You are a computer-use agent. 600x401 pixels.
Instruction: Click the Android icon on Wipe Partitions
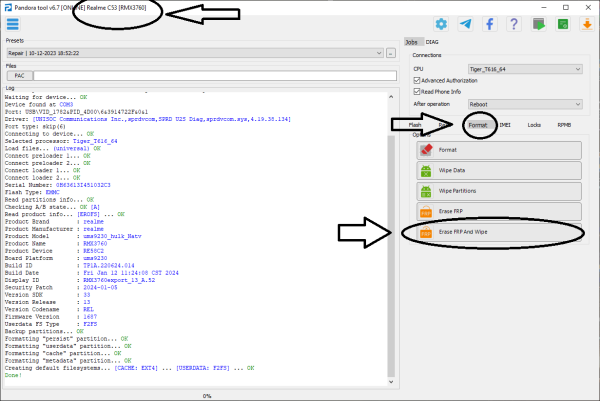426,191
